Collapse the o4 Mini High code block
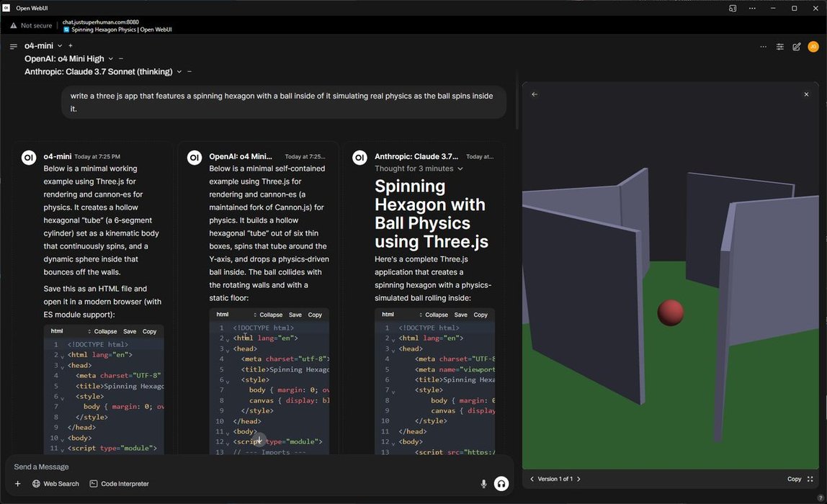Screen dimensions: 827x504 268,315
